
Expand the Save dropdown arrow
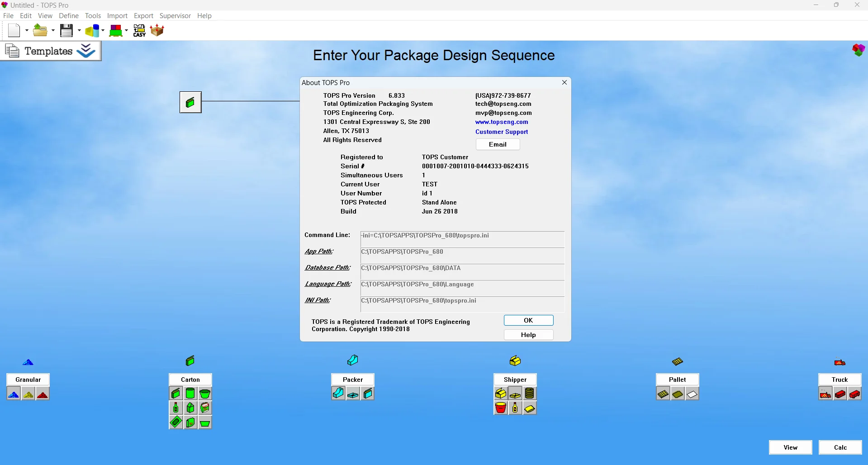click(x=79, y=31)
